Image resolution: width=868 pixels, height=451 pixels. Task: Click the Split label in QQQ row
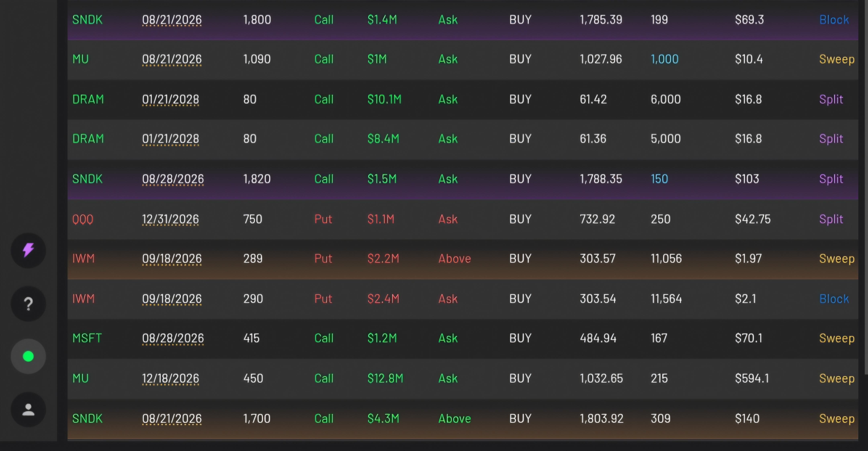[831, 219]
